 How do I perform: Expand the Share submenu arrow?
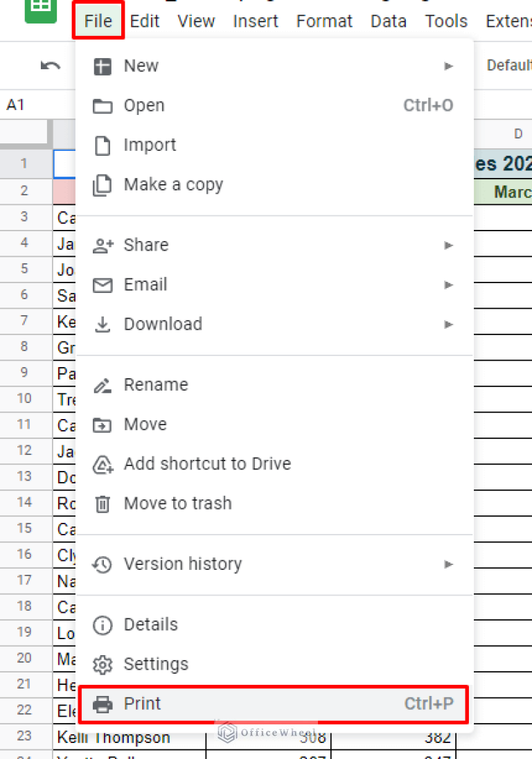pos(449,245)
